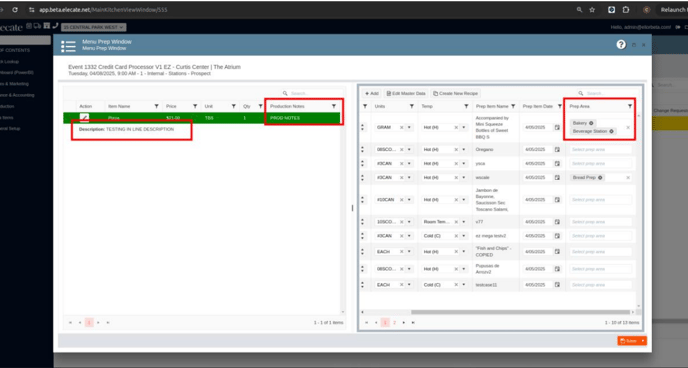Viewport: 688px width, 368px height.
Task: Open the 15 CENTRAL PARK WEST location dropdown
Action: point(93,27)
